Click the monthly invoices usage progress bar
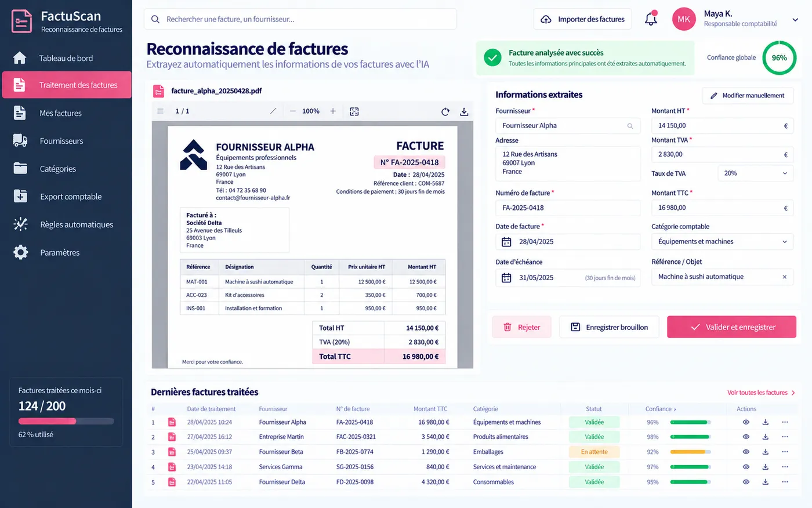 (66, 421)
